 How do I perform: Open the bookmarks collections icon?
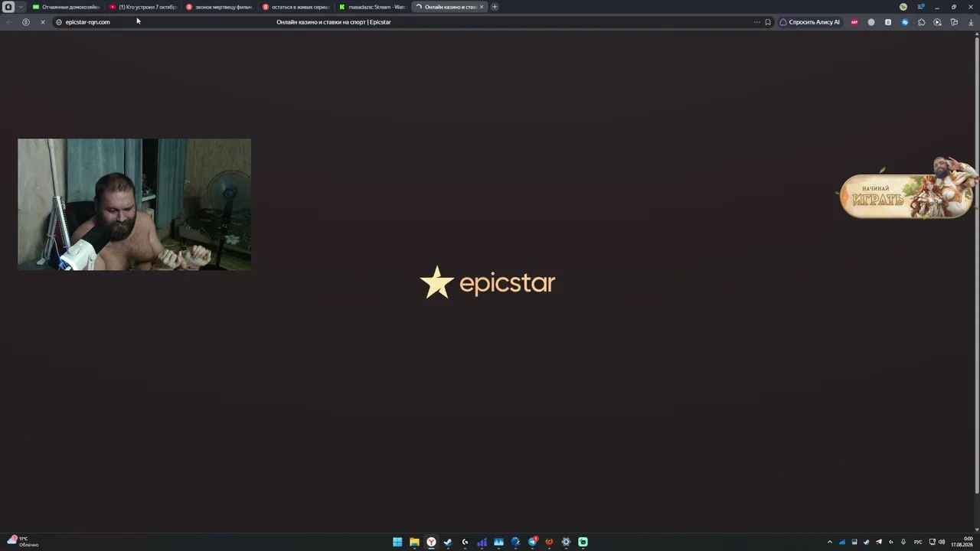click(x=954, y=22)
